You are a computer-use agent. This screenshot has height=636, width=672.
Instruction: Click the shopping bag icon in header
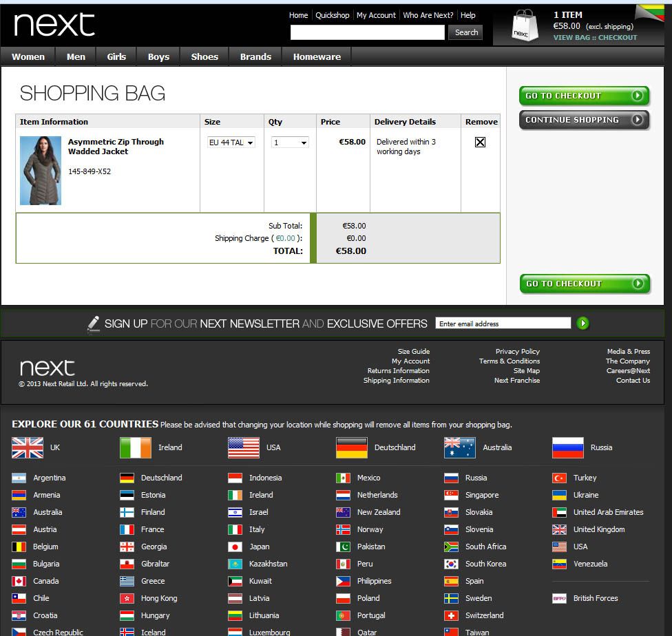[525, 25]
